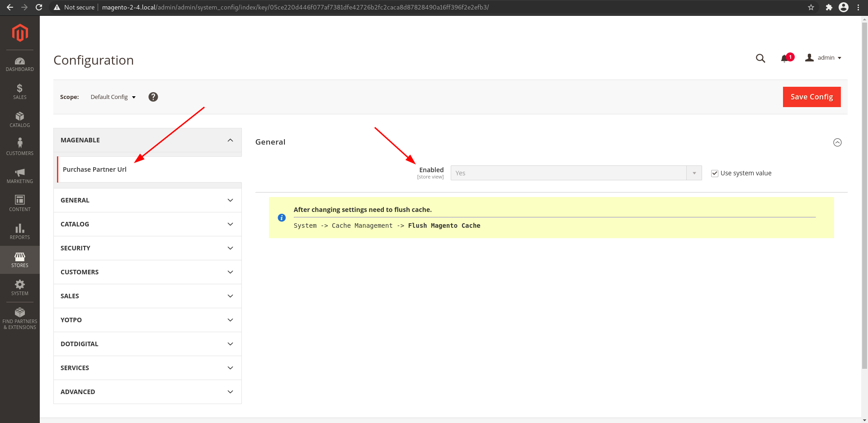
Task: Expand the CATALOG config group
Action: tap(147, 224)
